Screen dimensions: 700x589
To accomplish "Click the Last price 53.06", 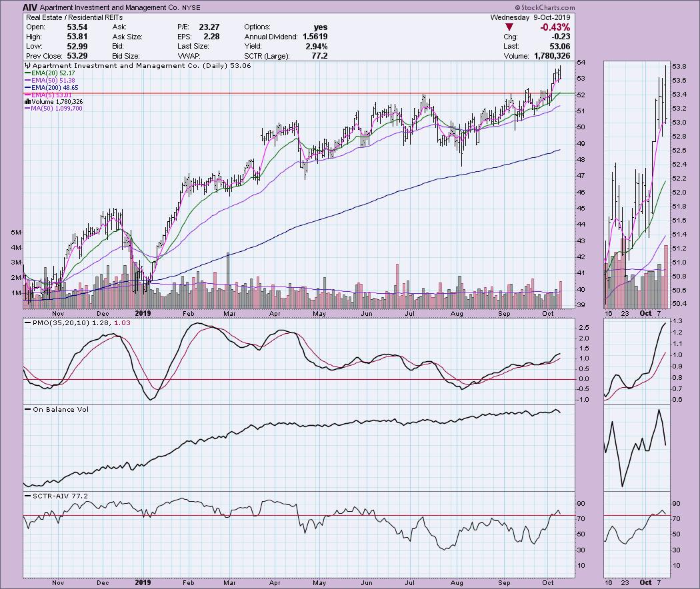I will pyautogui.click(x=560, y=47).
